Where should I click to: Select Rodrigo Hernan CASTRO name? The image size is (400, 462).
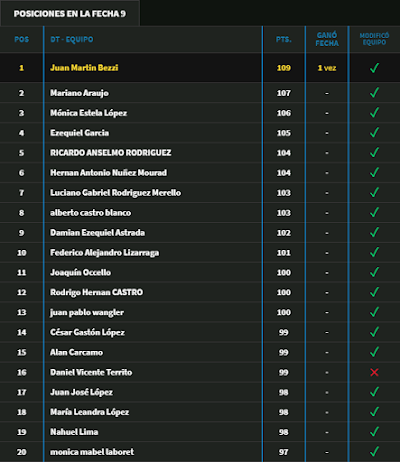96,292
